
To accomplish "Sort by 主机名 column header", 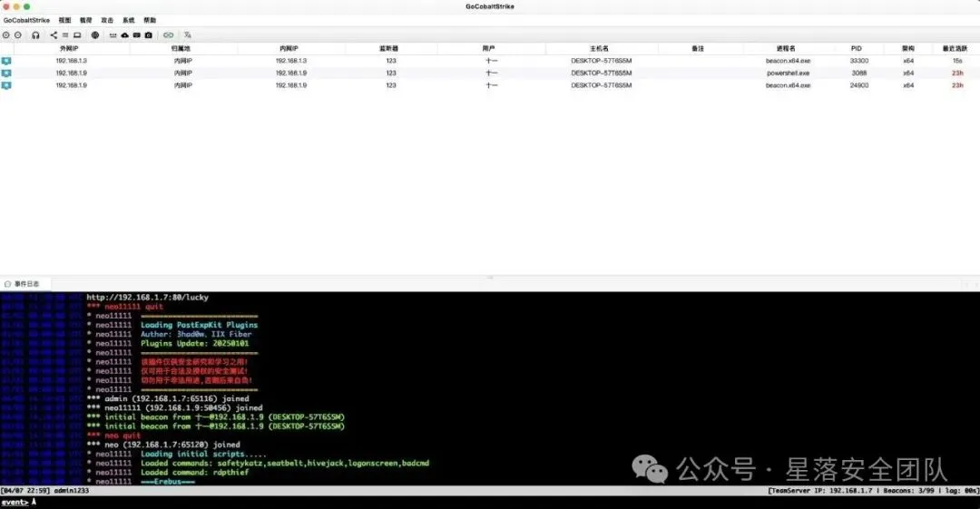I will [600, 48].
